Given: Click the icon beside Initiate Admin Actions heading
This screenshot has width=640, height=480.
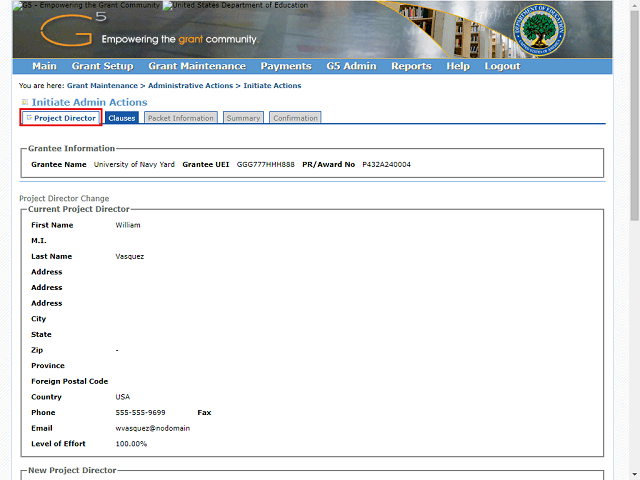Looking at the screenshot, I should (25, 102).
